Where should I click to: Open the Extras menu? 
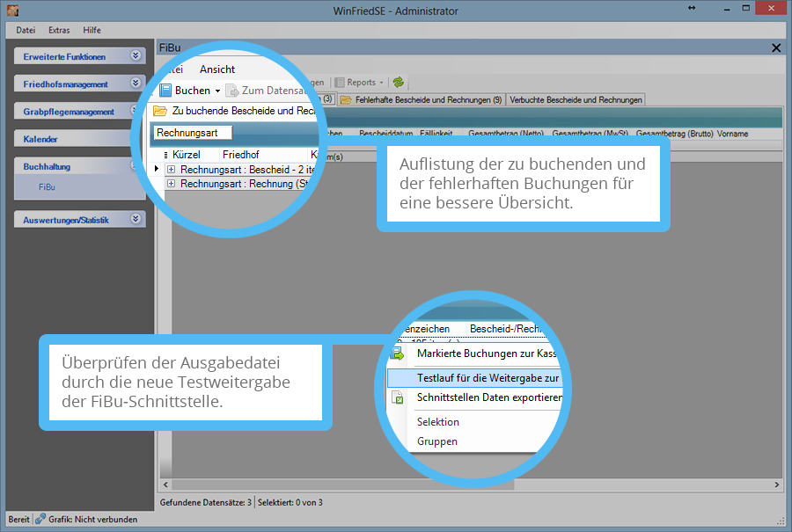pos(59,30)
